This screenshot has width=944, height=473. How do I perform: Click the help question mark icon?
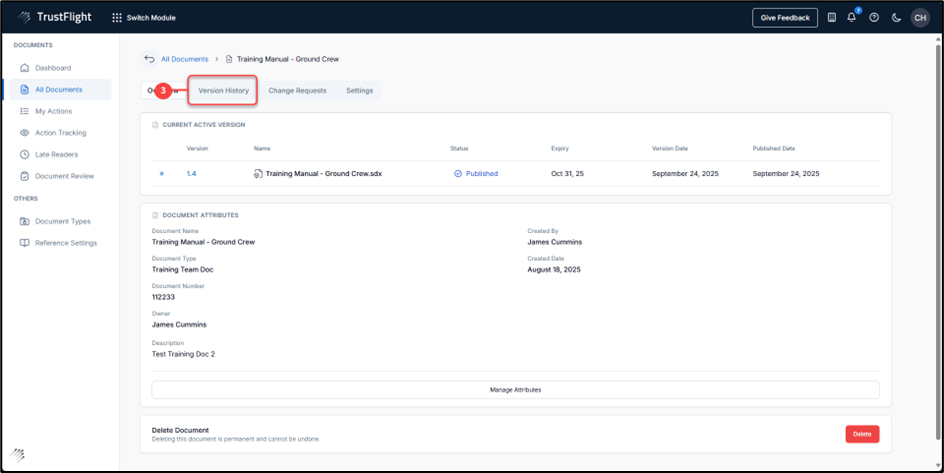pyautogui.click(x=874, y=18)
